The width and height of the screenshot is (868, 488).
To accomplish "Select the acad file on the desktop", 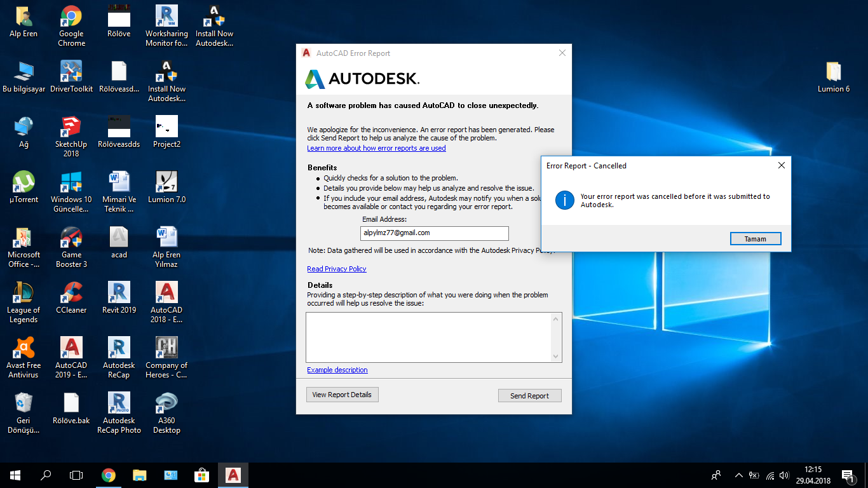I will coord(119,243).
